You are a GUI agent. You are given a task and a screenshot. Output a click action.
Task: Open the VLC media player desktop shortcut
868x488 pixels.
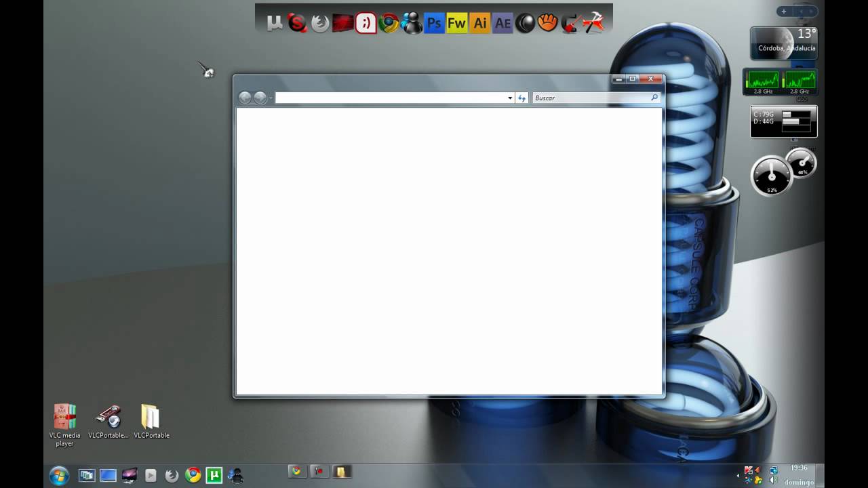tap(65, 425)
